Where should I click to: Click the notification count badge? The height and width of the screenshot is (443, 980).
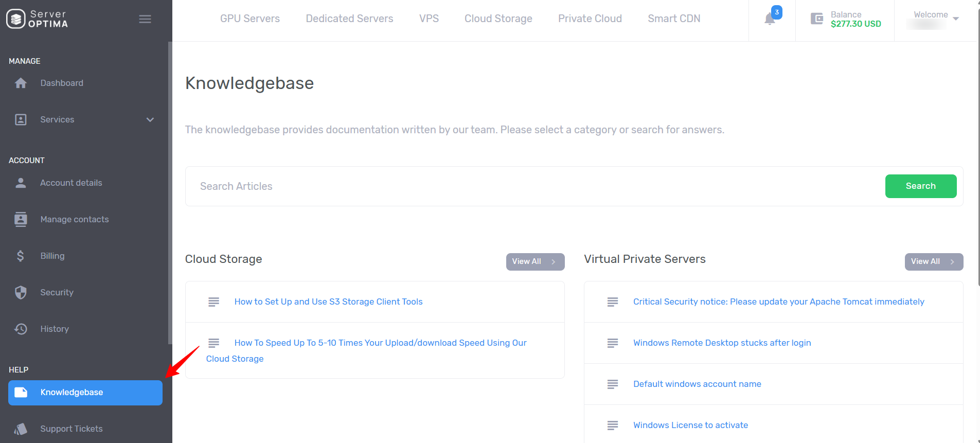(777, 12)
